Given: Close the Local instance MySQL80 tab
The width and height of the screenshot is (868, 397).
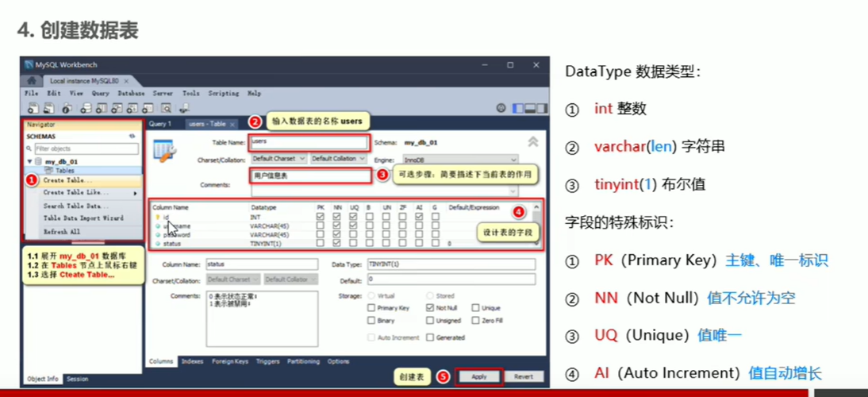Looking at the screenshot, I should 126,81.
